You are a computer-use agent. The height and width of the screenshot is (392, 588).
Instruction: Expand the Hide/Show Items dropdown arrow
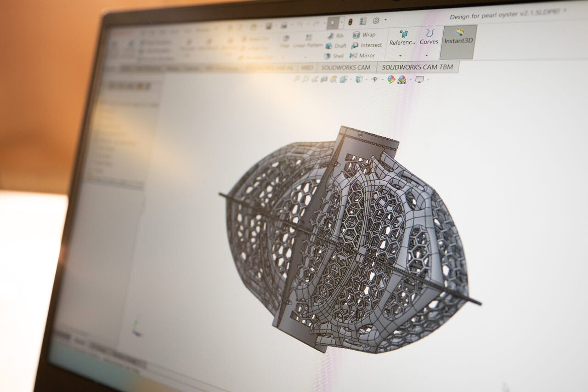[x=382, y=80]
